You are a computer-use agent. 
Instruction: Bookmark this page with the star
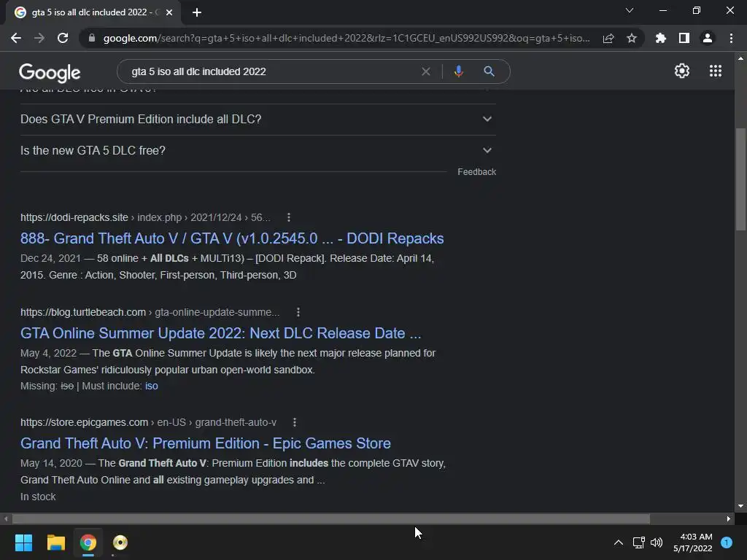click(x=632, y=38)
